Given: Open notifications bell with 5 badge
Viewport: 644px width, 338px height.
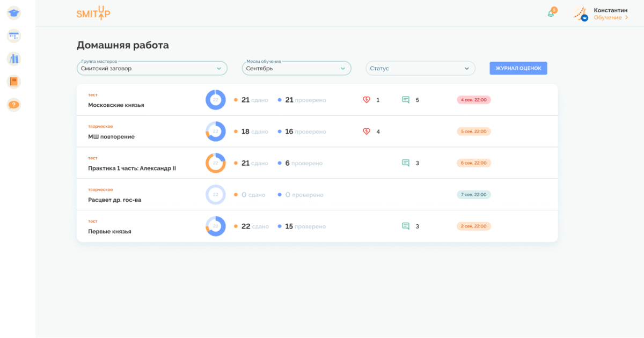Looking at the screenshot, I should click(x=551, y=13).
